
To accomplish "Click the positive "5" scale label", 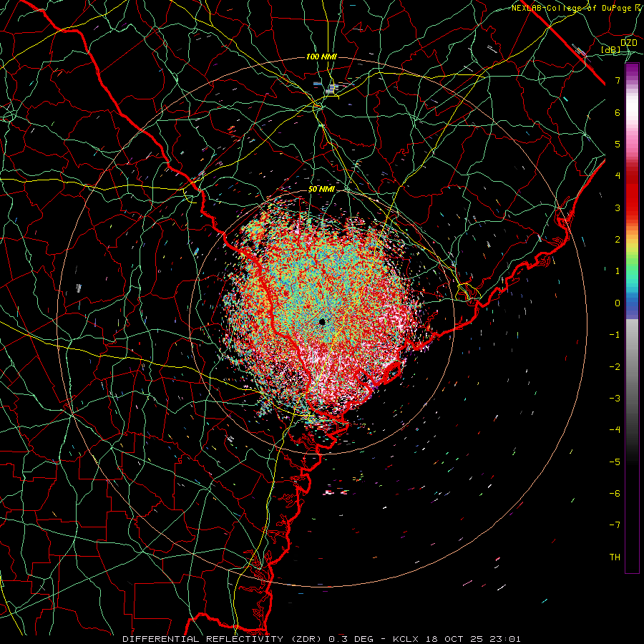I will pyautogui.click(x=618, y=144).
